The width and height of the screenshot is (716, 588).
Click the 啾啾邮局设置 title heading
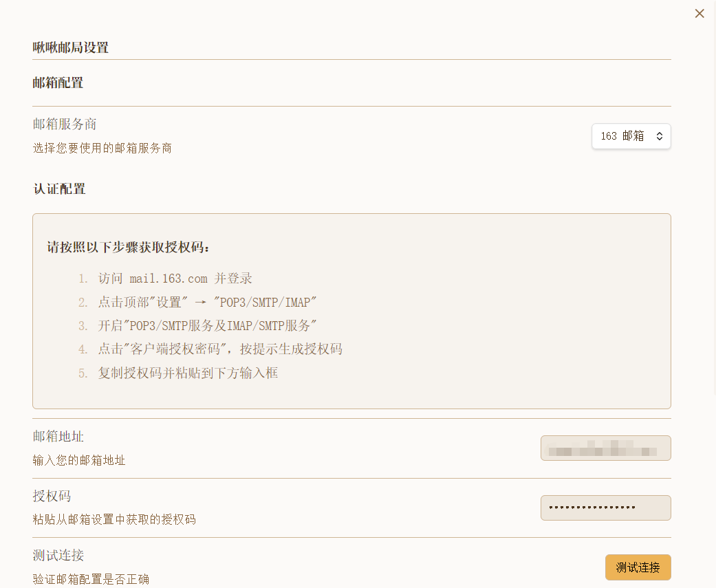[x=71, y=47]
